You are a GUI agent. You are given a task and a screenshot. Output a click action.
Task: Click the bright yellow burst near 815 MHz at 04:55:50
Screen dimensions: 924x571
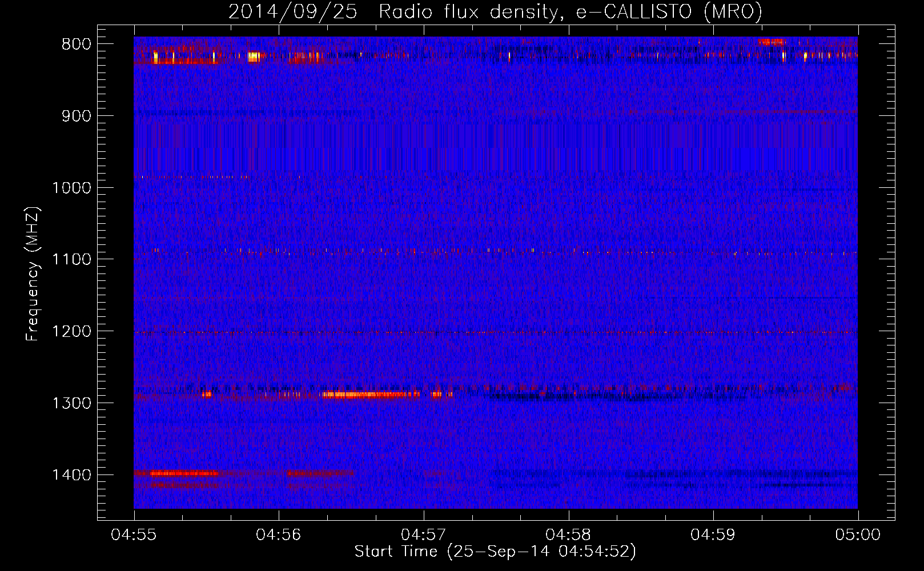(254, 57)
